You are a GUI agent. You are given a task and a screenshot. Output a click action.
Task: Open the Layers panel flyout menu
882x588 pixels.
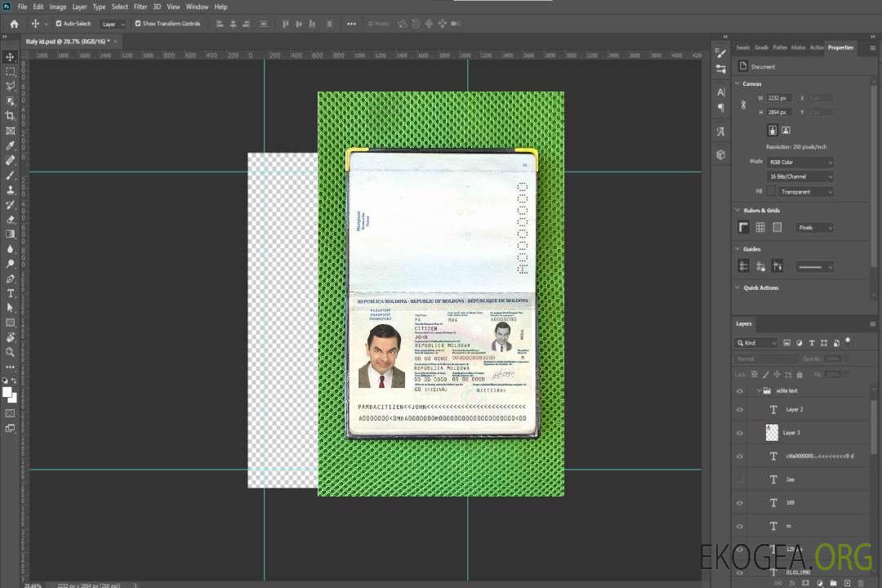872,324
